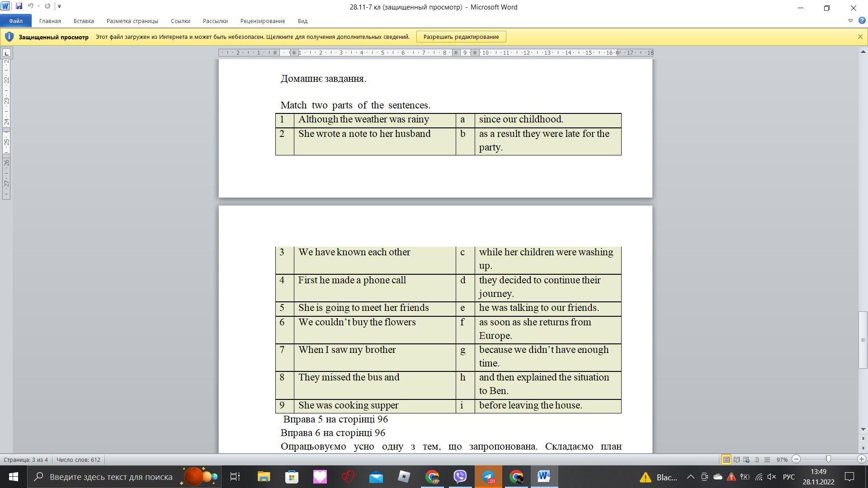Click the vertical scrollbar down arrow
This screenshot has height=488, width=868.
863,429
